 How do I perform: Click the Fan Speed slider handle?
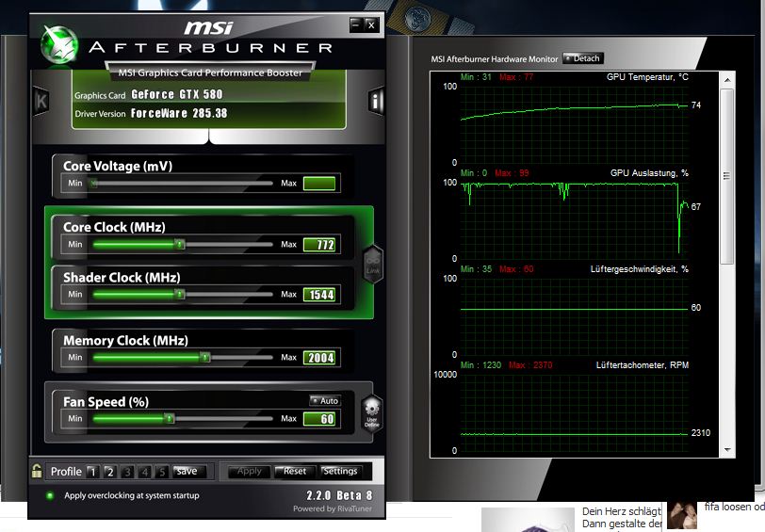click(170, 418)
